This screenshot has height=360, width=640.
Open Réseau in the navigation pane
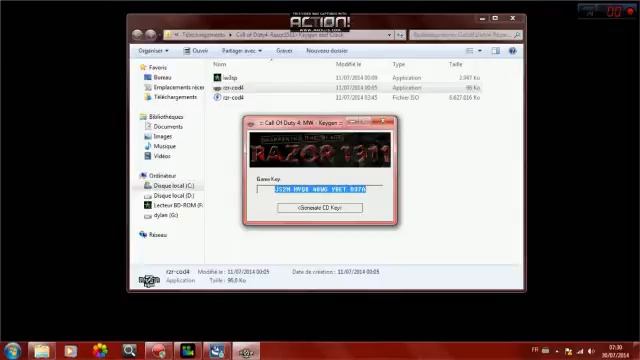158,235
